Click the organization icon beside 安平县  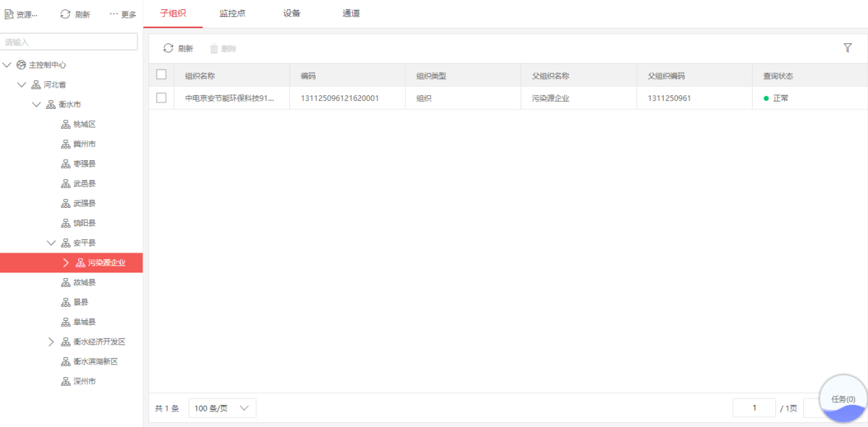coord(66,243)
